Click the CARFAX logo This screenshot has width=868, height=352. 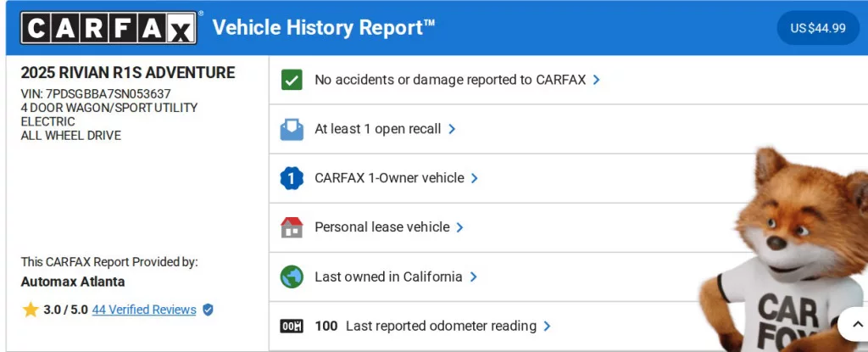pyautogui.click(x=108, y=28)
